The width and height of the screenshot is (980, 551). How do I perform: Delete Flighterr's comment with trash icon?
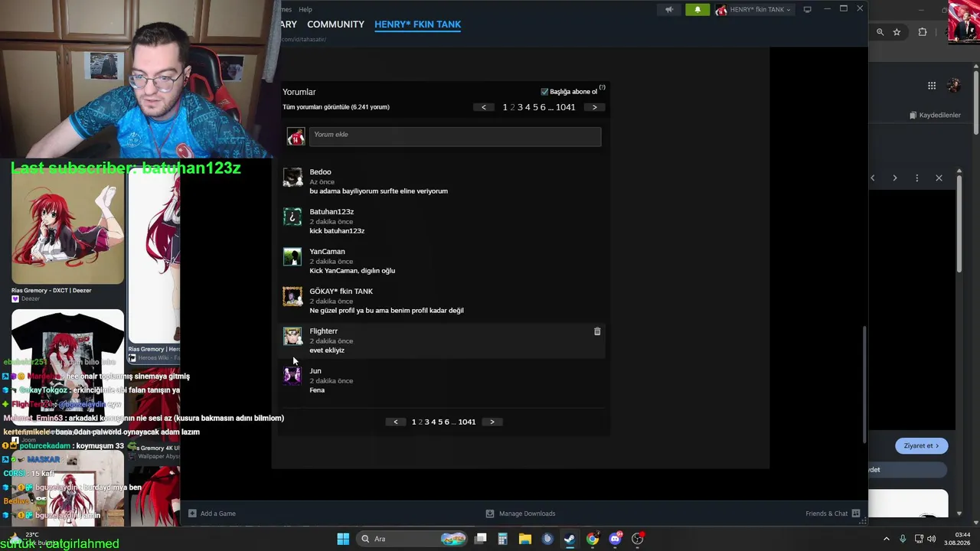597,331
